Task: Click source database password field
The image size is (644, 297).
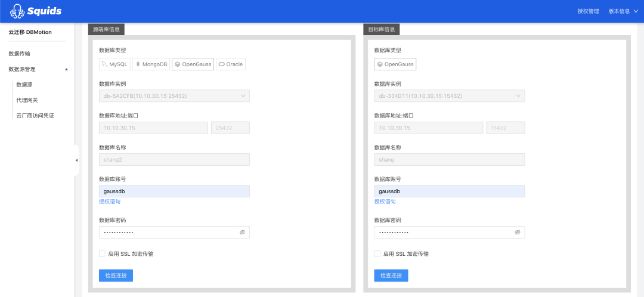Action: click(174, 233)
